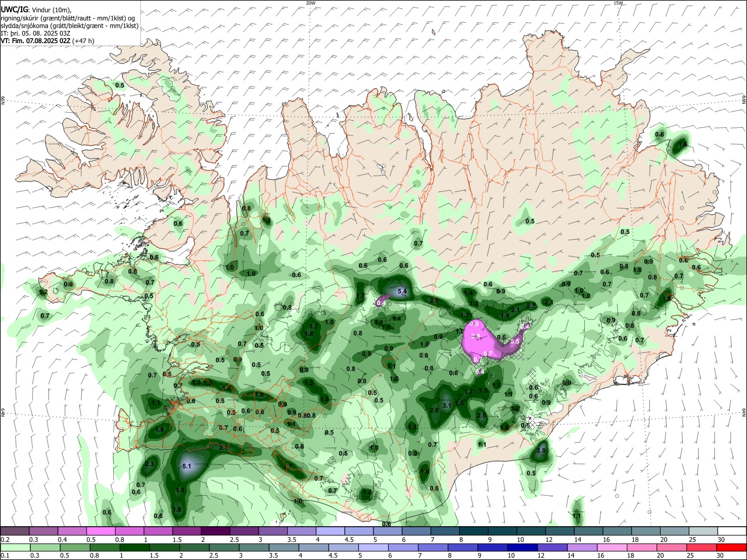The image size is (747, 560).
Task: Select the dark plum 0.2–0.3 swatch in upper legend
Action: pyautogui.click(x=15, y=531)
